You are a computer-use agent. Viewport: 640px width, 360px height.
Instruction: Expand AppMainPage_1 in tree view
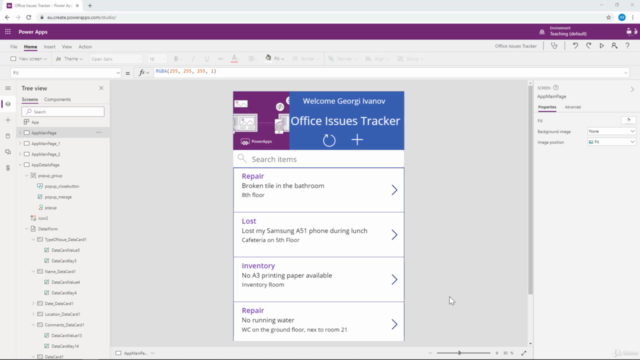point(20,143)
